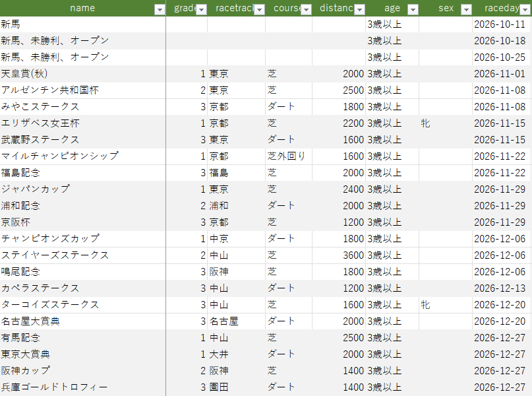This screenshot has width=532, height=396.
Task: Select the course cell 芝外回り
Action: tap(289, 156)
